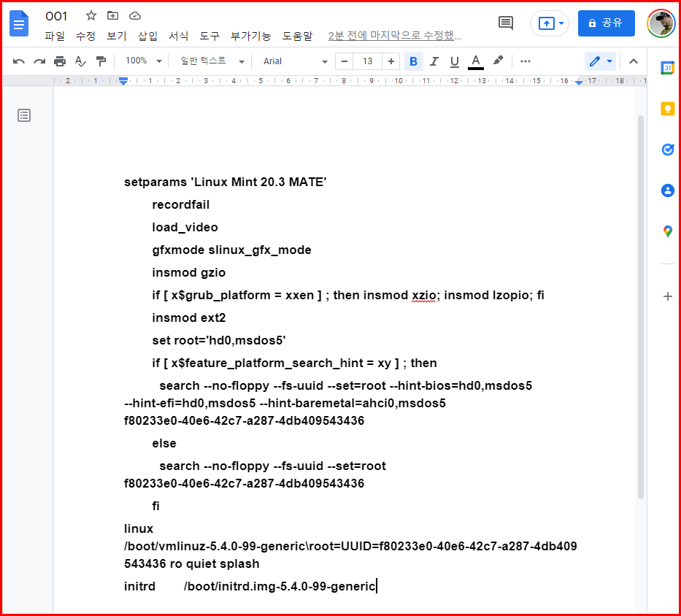
Task: Click the vertical scrollbar
Action: coord(641,307)
